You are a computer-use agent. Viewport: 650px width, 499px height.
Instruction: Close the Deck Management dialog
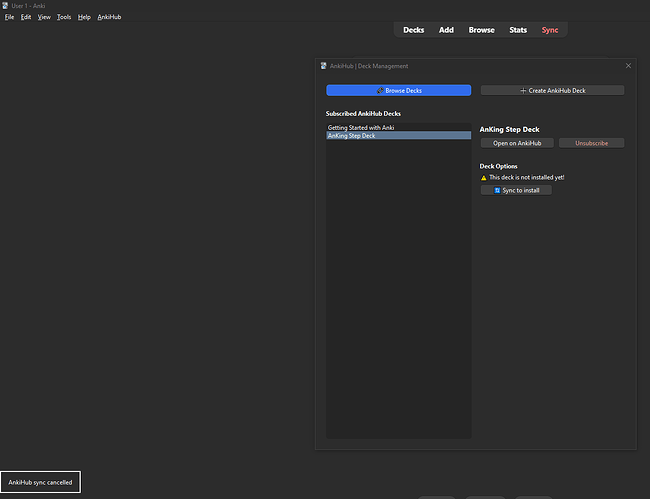[628, 66]
